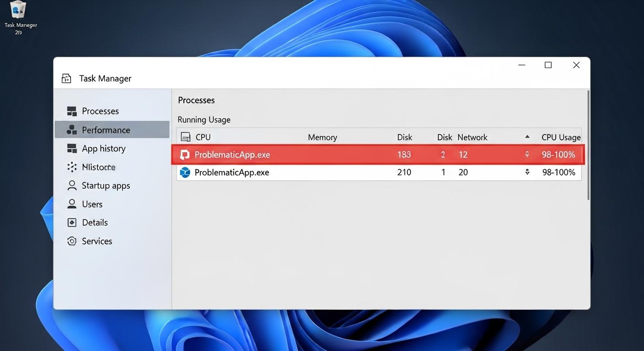Click the Performance icon in the sidebar
644x351 pixels.
71,129
